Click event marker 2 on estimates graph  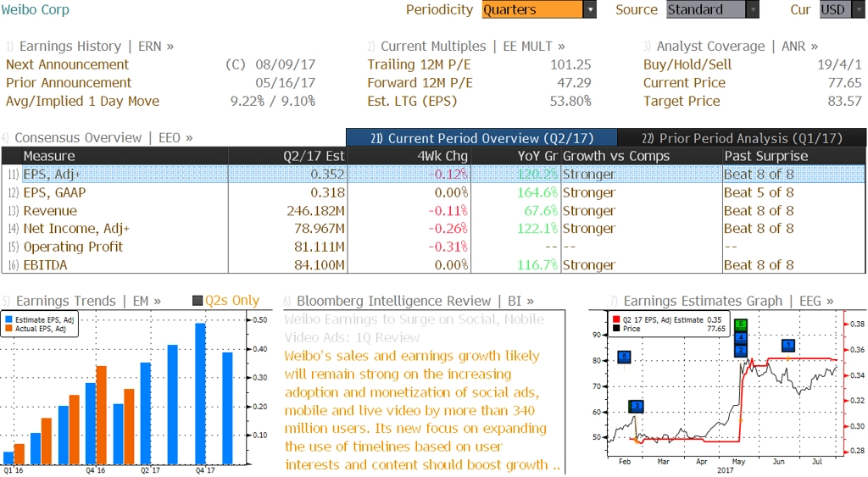click(741, 350)
